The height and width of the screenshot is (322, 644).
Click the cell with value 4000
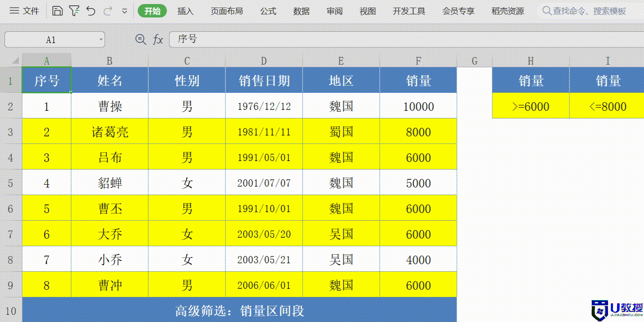418,260
